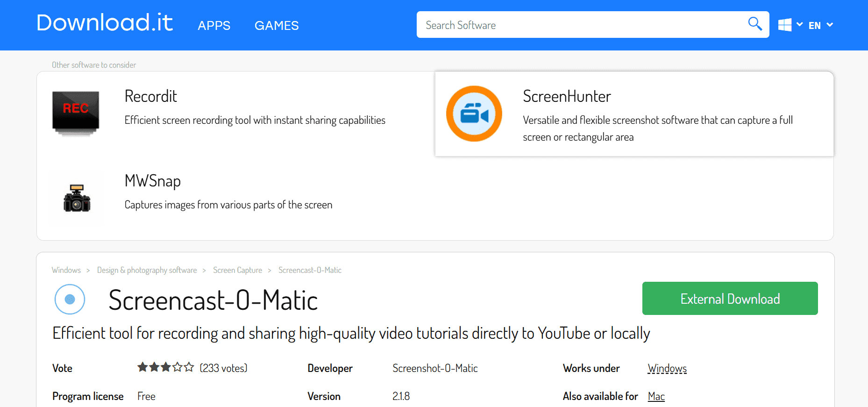Click the (233 votes) text
This screenshot has height=407, width=868.
(223, 368)
